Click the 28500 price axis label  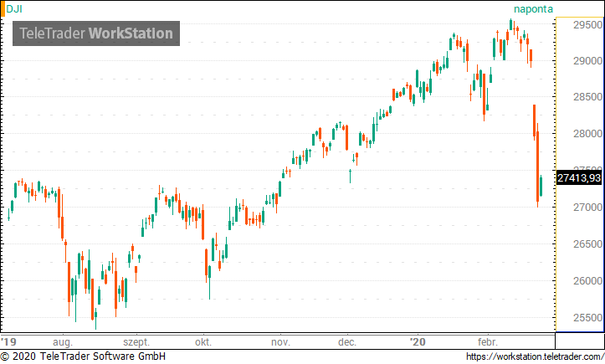(x=587, y=97)
